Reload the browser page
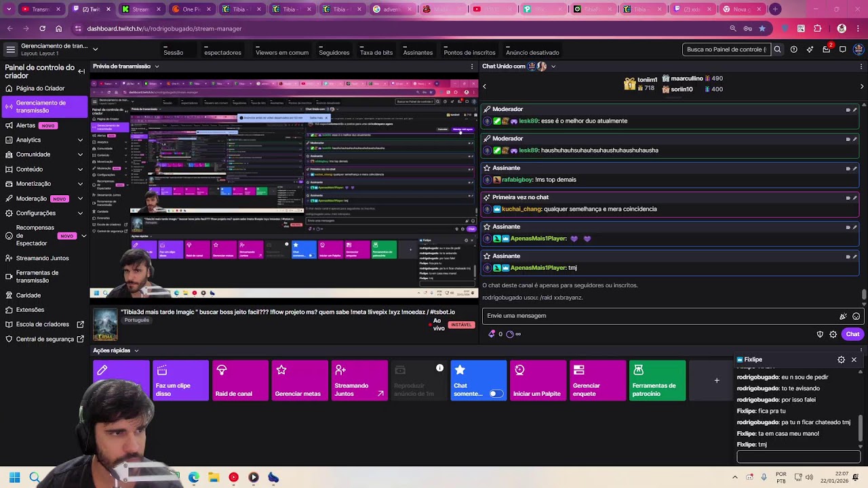868x488 pixels. click(42, 28)
